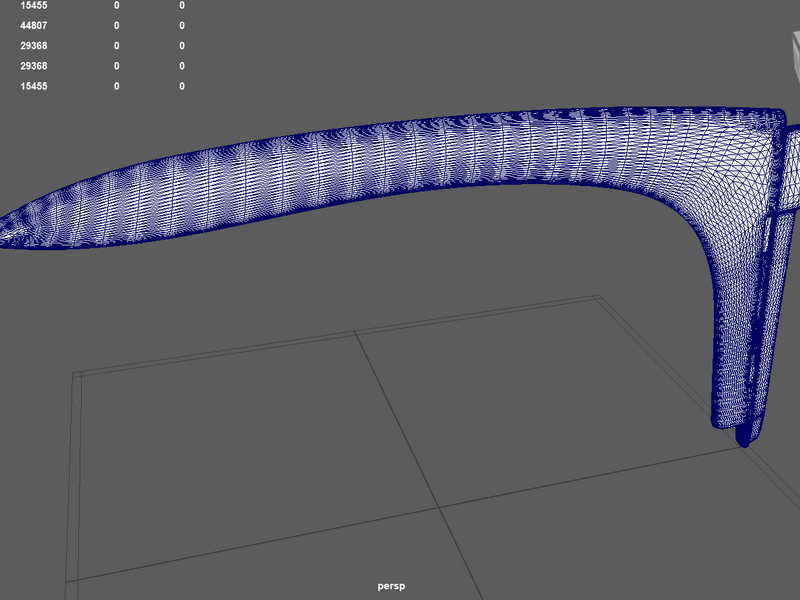
Task: Click the 44807 heads-up display count
Action: 34,26
